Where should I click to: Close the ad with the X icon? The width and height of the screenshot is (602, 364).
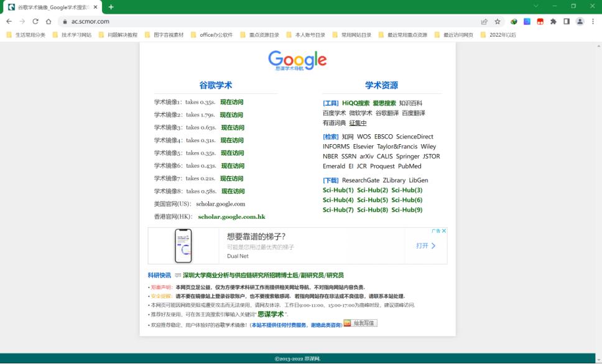click(444, 231)
